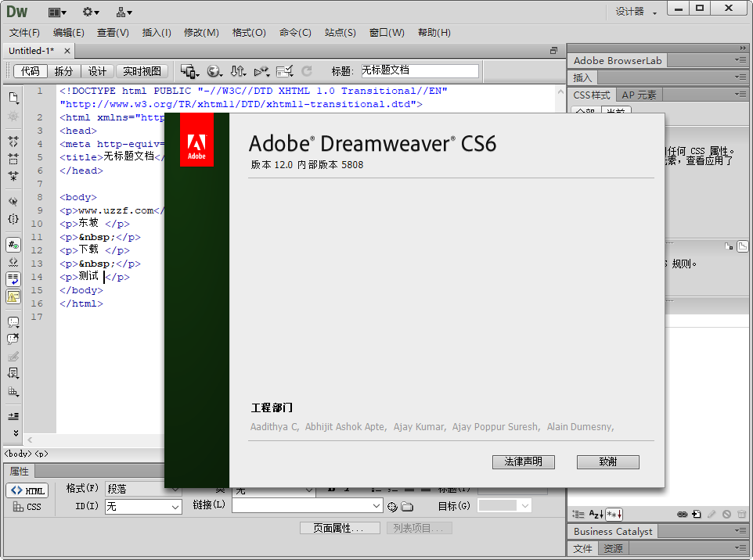Screen dimensions: 753x560
Task: Switch to Design view button
Action: (97, 71)
